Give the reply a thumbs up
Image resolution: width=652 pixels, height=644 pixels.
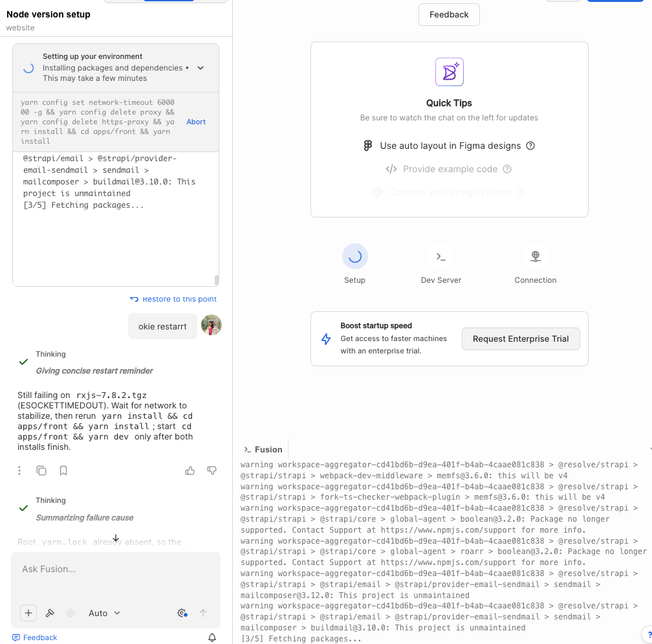[x=190, y=471]
